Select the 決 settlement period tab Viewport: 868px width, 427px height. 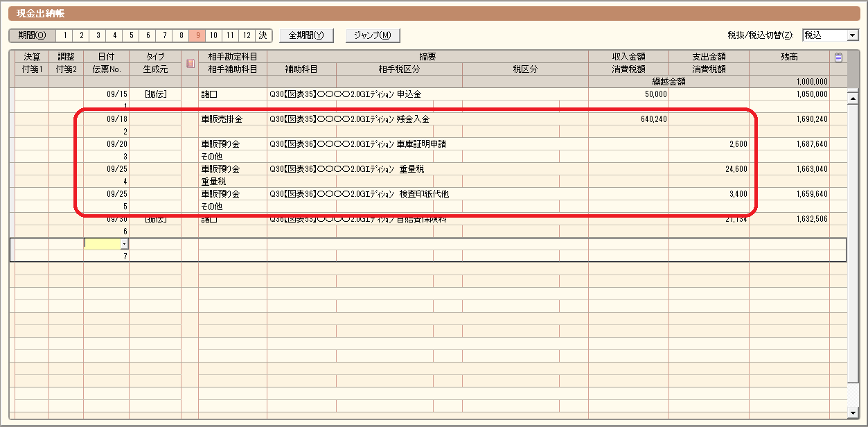coord(263,35)
